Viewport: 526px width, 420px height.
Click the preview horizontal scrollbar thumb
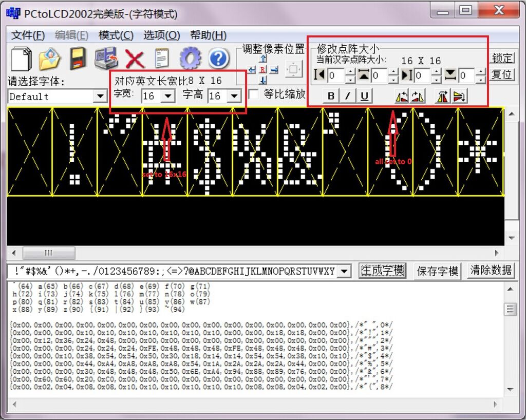coord(48,253)
